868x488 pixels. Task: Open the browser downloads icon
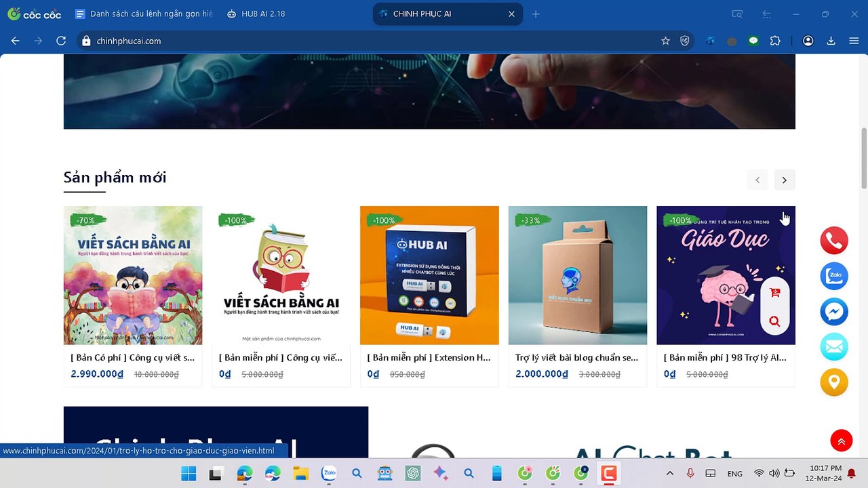tap(831, 41)
